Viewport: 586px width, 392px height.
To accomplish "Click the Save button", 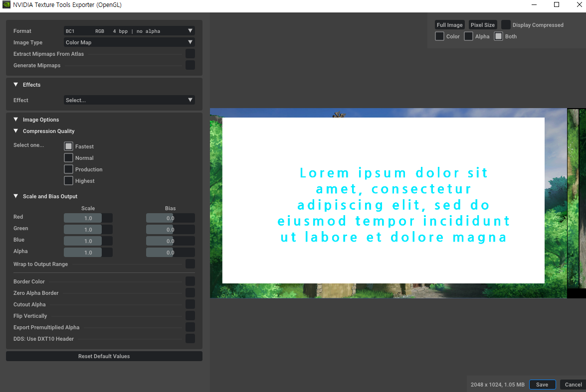I will [x=542, y=385].
